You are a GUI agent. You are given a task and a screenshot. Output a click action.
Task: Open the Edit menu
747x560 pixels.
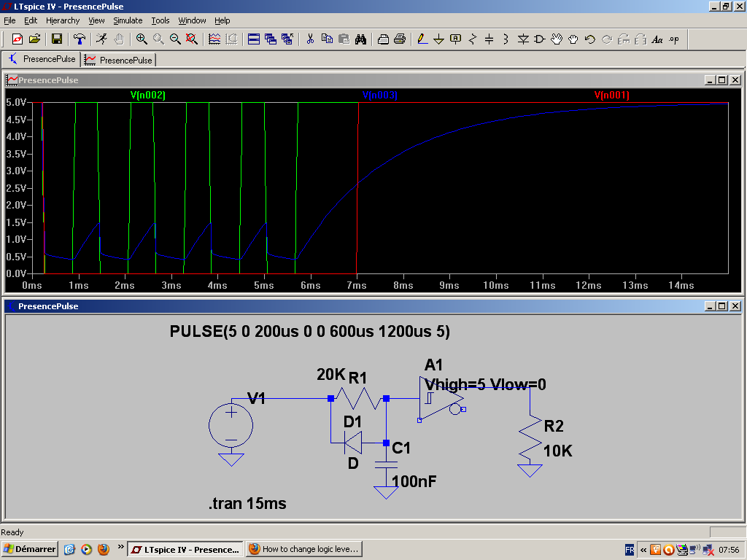[31, 20]
